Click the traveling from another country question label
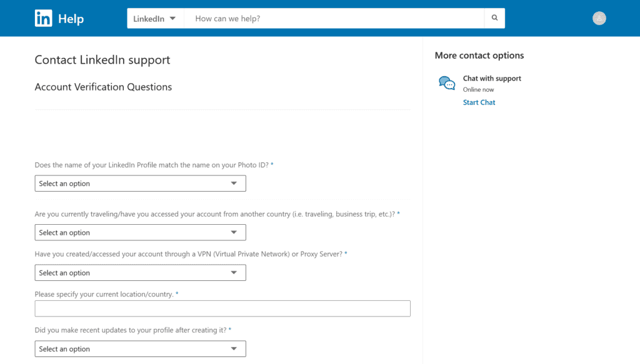This screenshot has width=640, height=364. point(215,214)
